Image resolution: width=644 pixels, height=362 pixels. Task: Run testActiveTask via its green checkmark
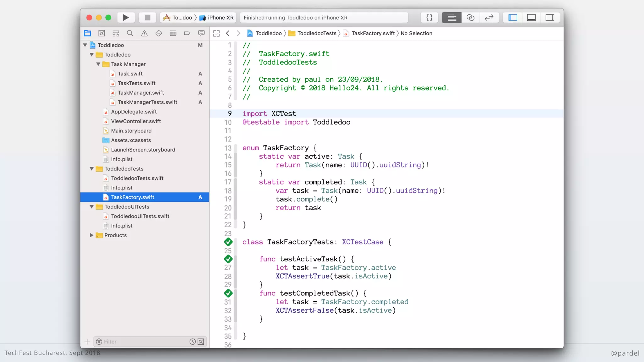tap(228, 259)
